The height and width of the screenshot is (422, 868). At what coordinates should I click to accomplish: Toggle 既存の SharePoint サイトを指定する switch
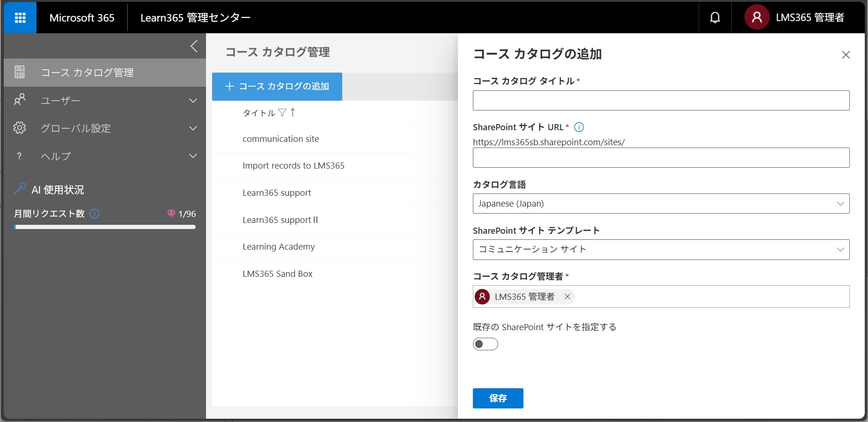(x=485, y=344)
